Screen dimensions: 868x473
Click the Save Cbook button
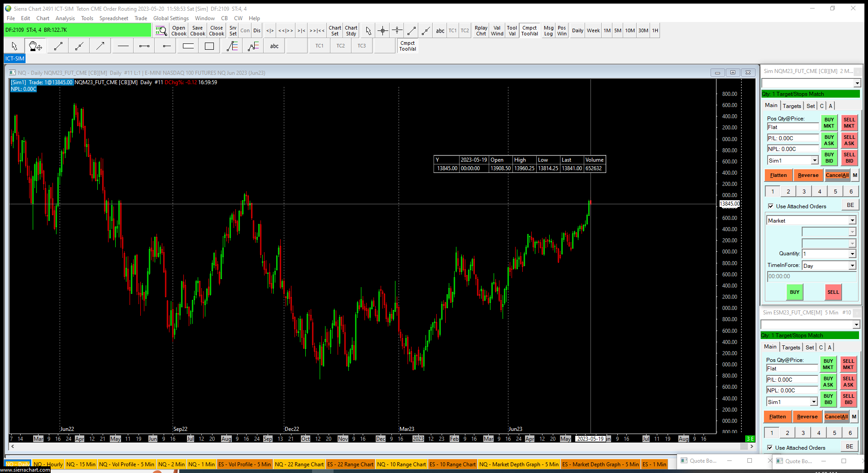198,30
